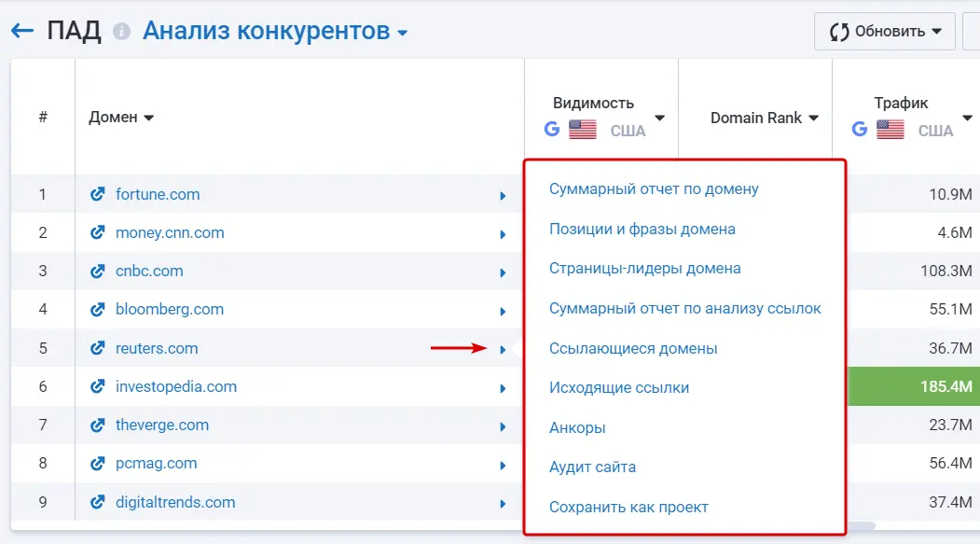Expand the menu arrow for money.cnn.com
980x544 pixels.
click(x=503, y=234)
